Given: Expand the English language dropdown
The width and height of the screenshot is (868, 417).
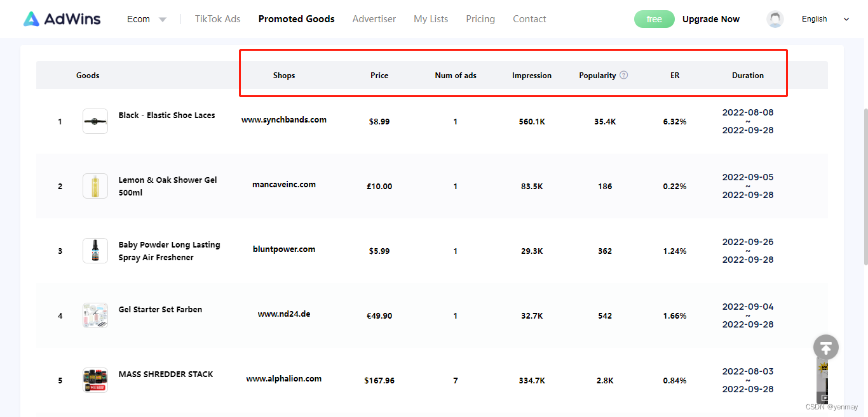Looking at the screenshot, I should (825, 19).
